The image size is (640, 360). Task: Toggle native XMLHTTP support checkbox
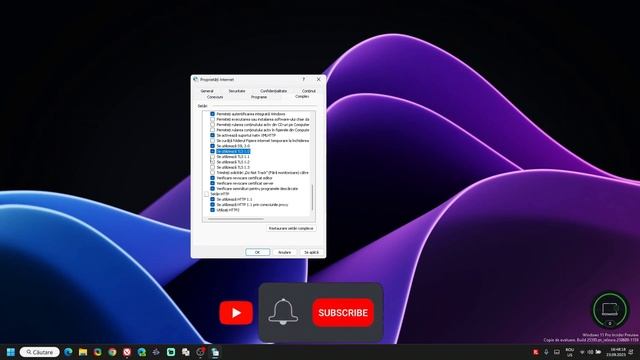212,135
